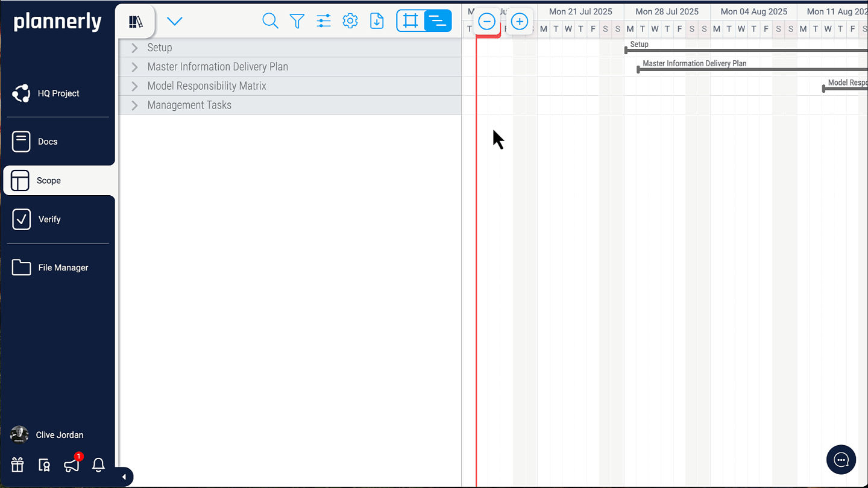The width and height of the screenshot is (868, 488).
Task: Open the HQ Project menu item
Action: coord(58,93)
